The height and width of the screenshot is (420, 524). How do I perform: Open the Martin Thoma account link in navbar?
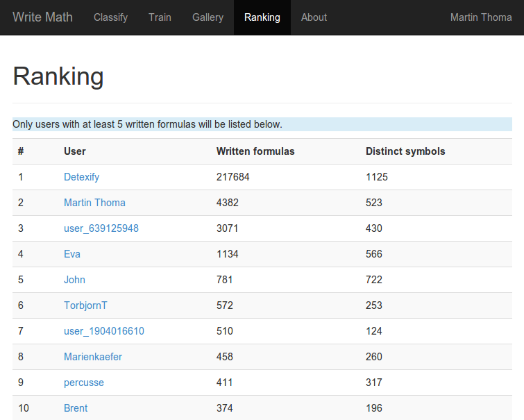click(x=480, y=17)
